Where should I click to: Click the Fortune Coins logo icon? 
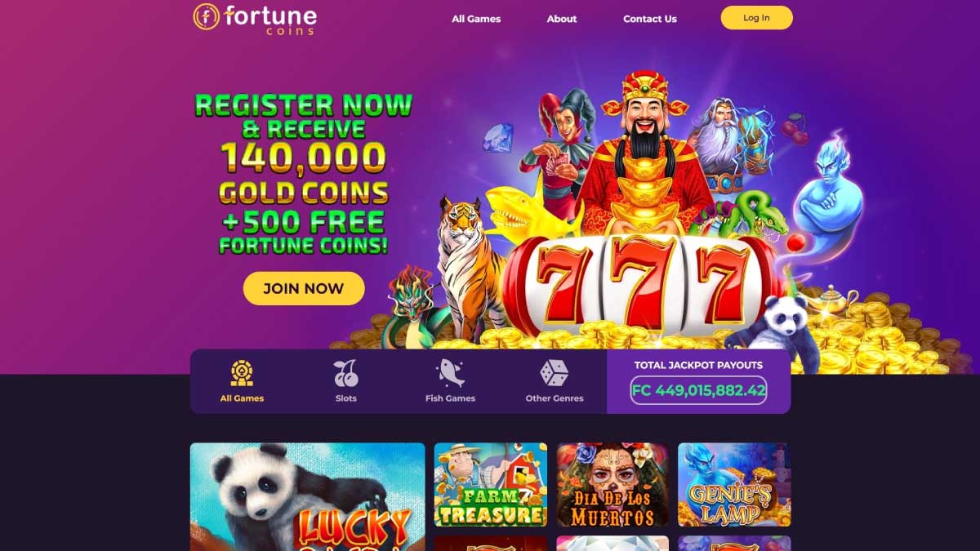[206, 16]
